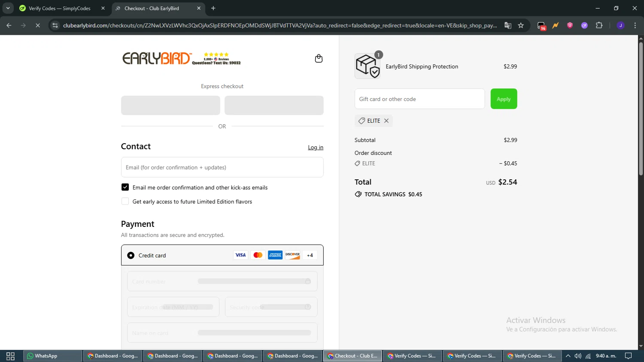Focus the Email contact field
644x362 pixels.
click(222, 167)
